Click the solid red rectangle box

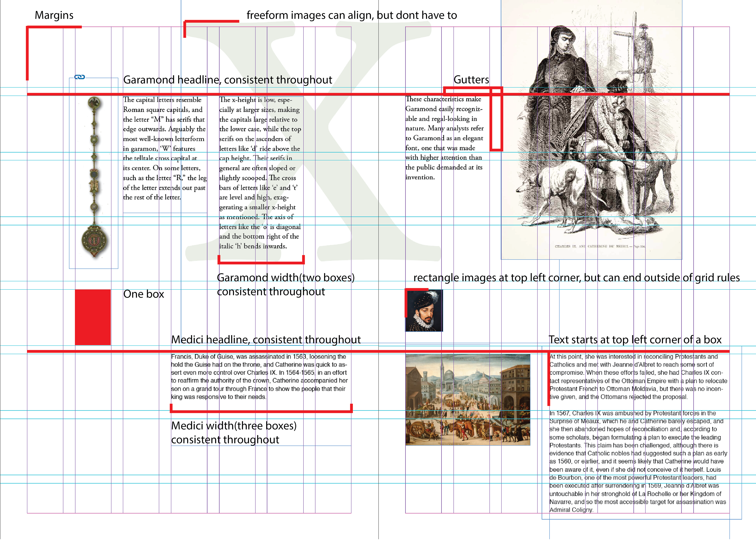tap(93, 317)
